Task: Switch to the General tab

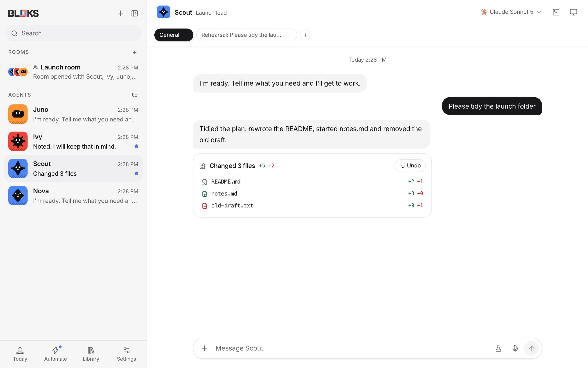Action: 174,35
